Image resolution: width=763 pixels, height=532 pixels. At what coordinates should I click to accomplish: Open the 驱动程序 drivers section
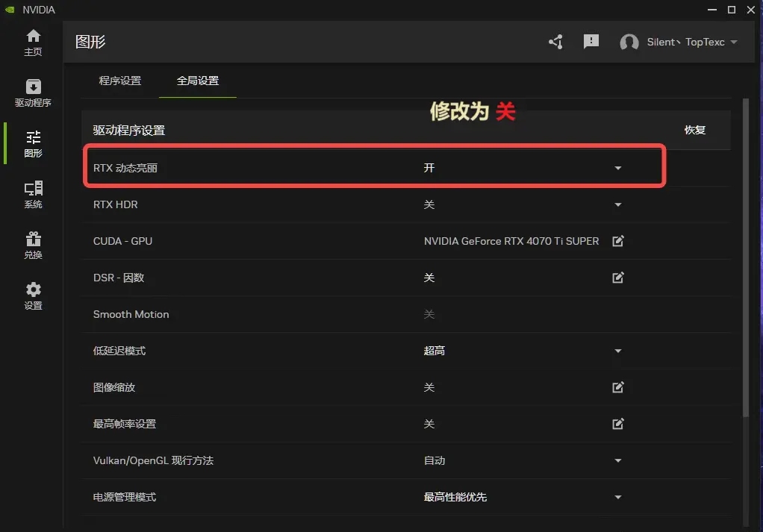(x=33, y=93)
